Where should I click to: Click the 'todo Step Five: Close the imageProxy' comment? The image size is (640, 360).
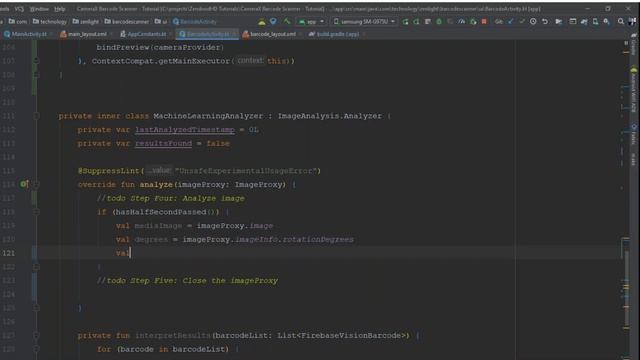click(x=187, y=281)
